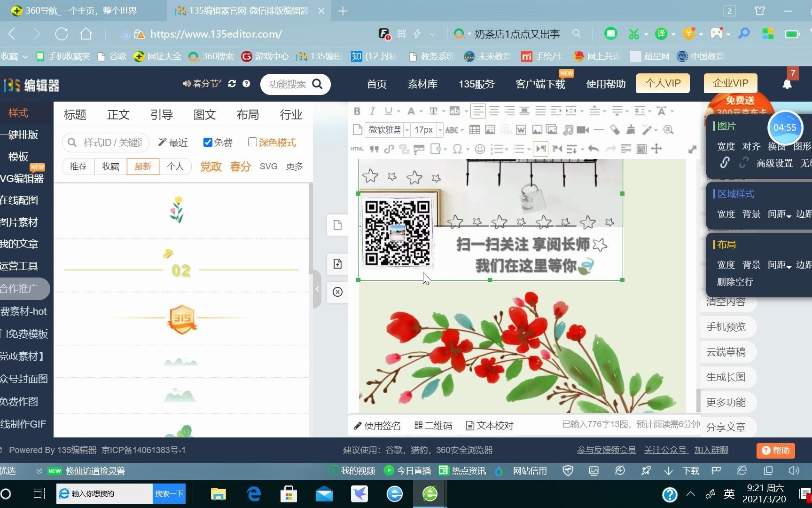Viewport: 812px width, 508px height.
Task: Click the 手机预览 mobile preview button
Action: (x=727, y=326)
